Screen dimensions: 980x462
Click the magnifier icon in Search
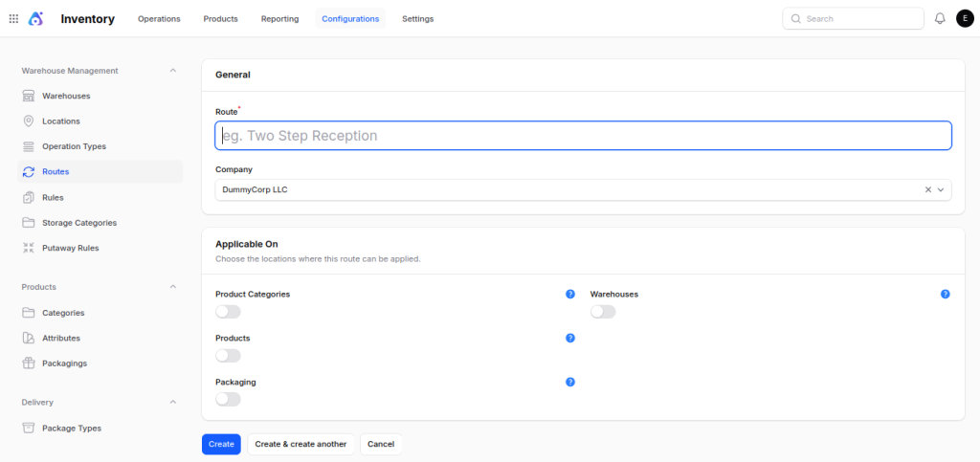[795, 19]
